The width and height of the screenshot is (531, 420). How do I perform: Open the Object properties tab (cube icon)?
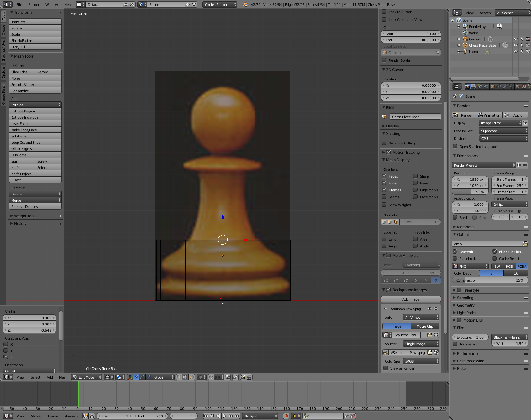pyautogui.click(x=492, y=86)
